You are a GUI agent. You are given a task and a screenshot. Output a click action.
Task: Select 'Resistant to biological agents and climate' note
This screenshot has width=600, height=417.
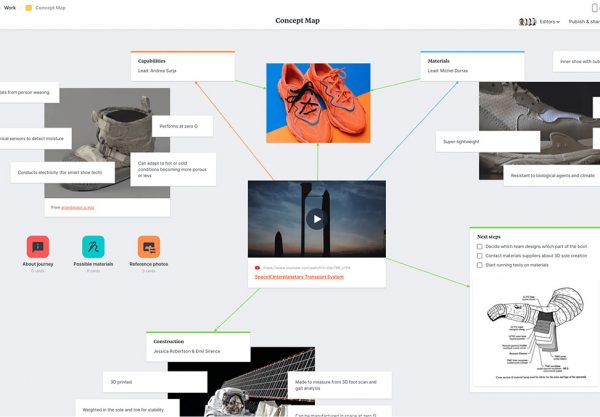coord(552,176)
